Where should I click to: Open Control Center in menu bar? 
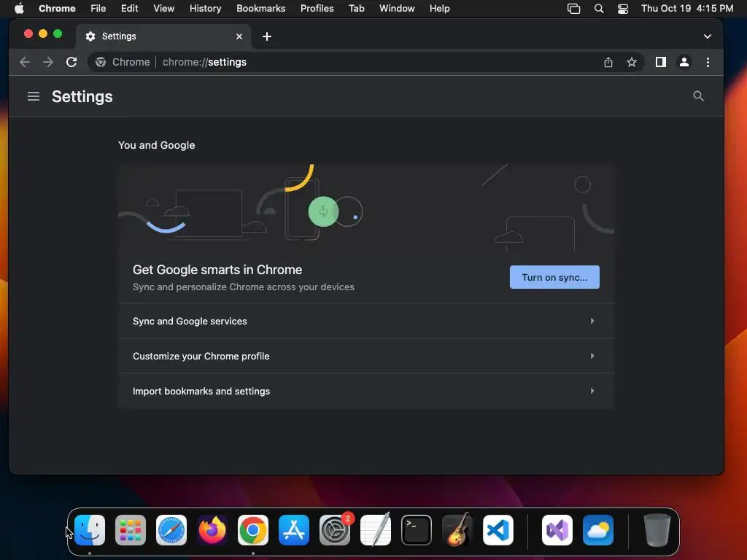tap(623, 9)
